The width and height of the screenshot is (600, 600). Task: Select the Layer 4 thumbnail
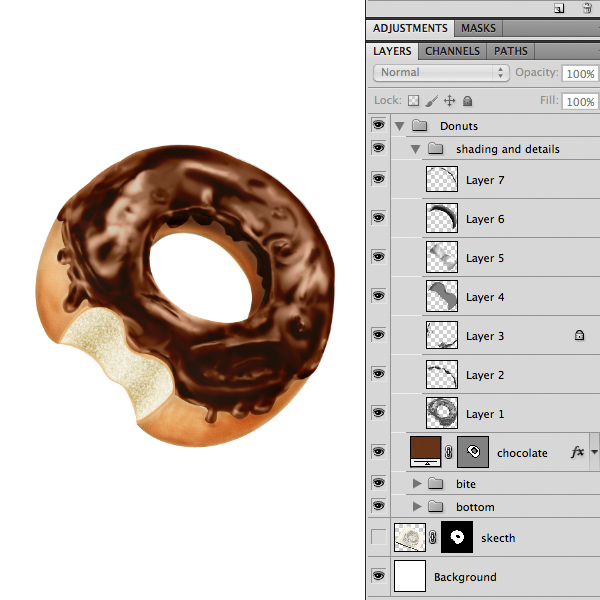click(442, 296)
